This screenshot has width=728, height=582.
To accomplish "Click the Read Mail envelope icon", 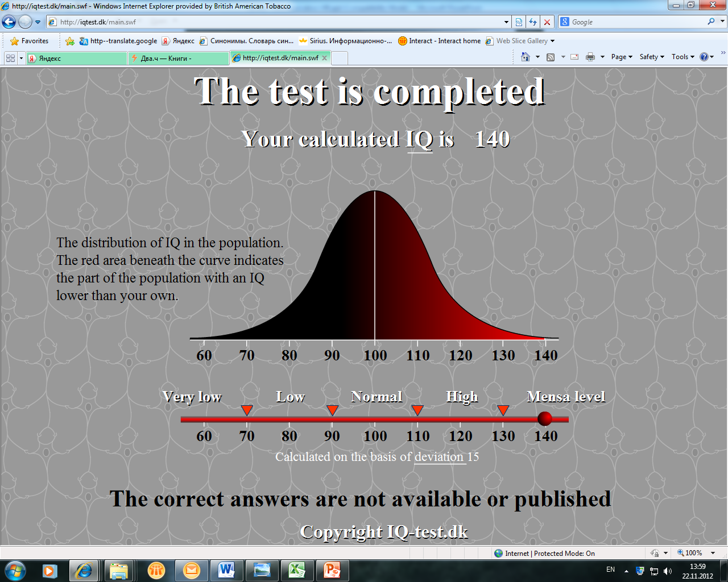I will 575,57.
